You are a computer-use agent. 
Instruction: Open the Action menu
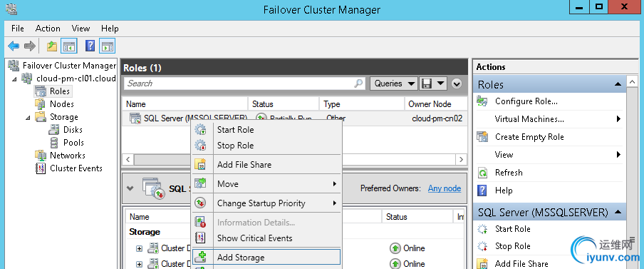[x=48, y=29]
